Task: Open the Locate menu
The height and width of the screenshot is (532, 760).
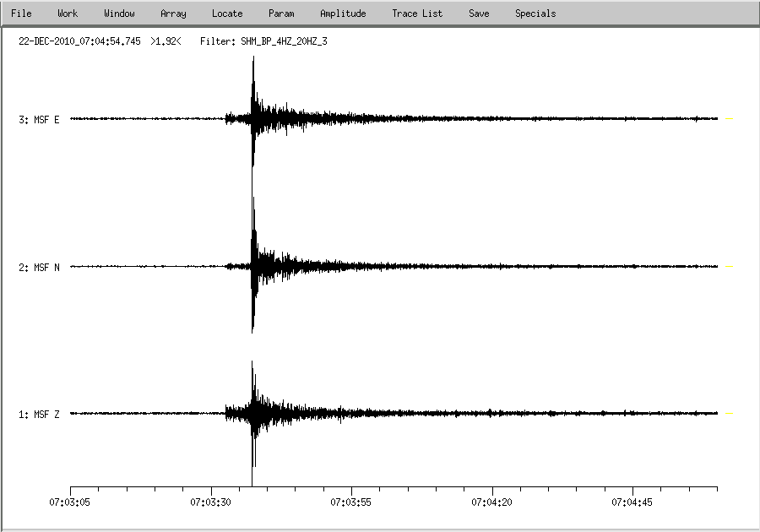Action: 227,14
